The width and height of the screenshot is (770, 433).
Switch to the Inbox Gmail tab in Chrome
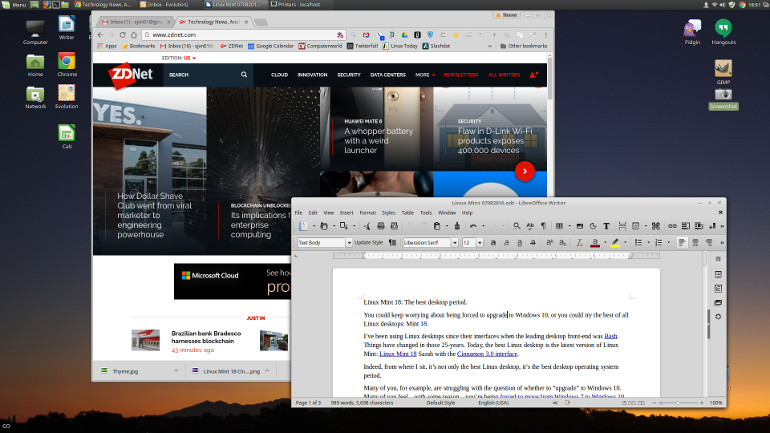pos(136,22)
